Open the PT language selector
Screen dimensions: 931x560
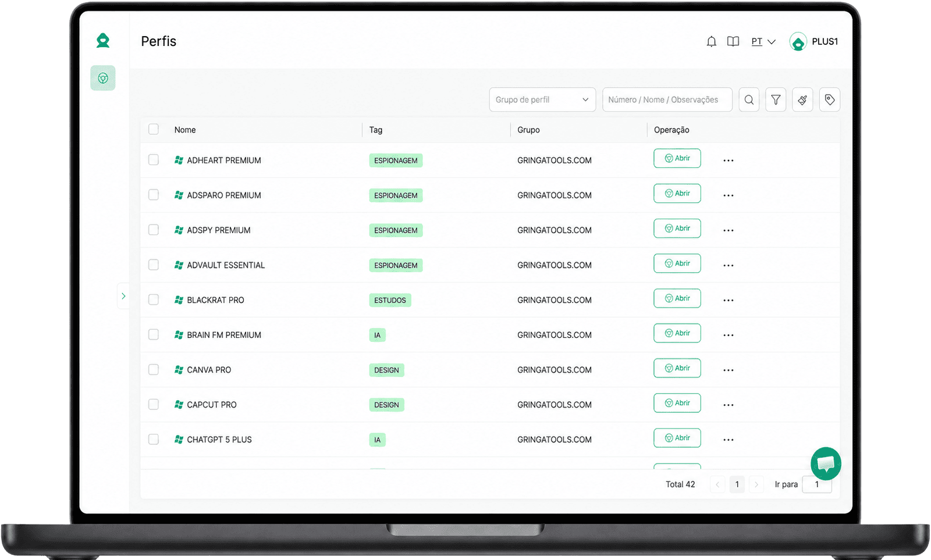[x=763, y=42]
